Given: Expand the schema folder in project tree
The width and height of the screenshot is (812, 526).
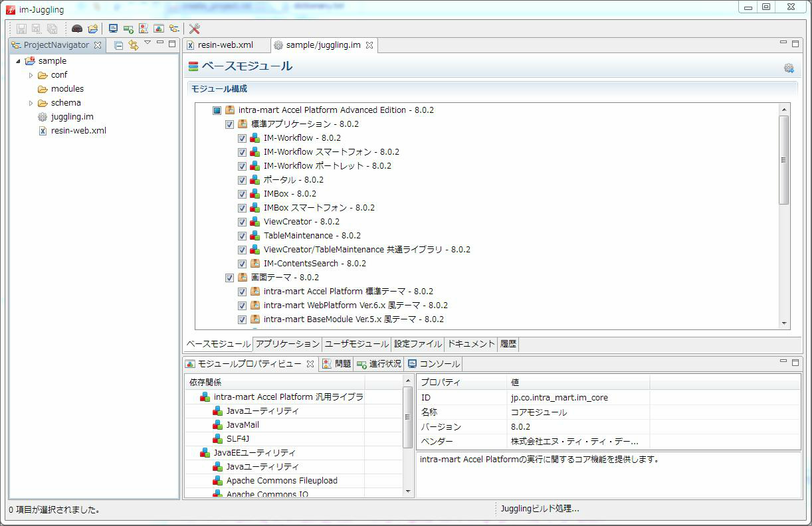Looking at the screenshot, I should [31, 103].
